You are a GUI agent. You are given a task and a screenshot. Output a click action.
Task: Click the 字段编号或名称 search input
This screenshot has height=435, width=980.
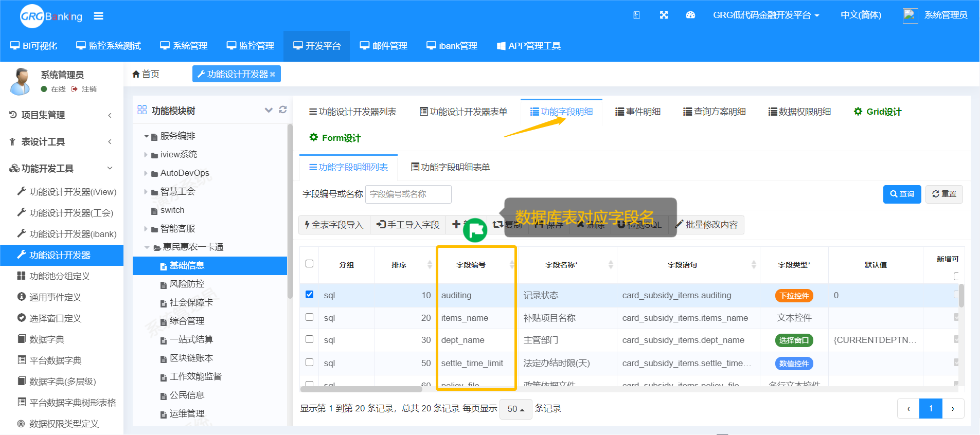point(408,194)
